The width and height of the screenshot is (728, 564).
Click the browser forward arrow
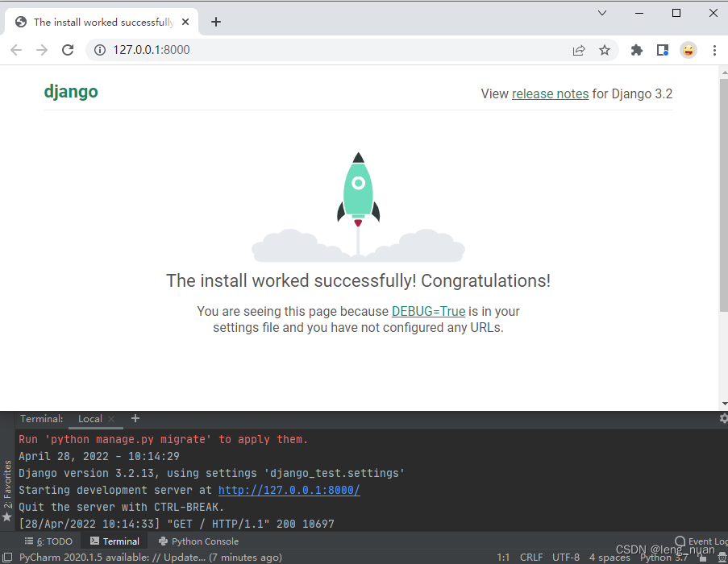pos(42,50)
